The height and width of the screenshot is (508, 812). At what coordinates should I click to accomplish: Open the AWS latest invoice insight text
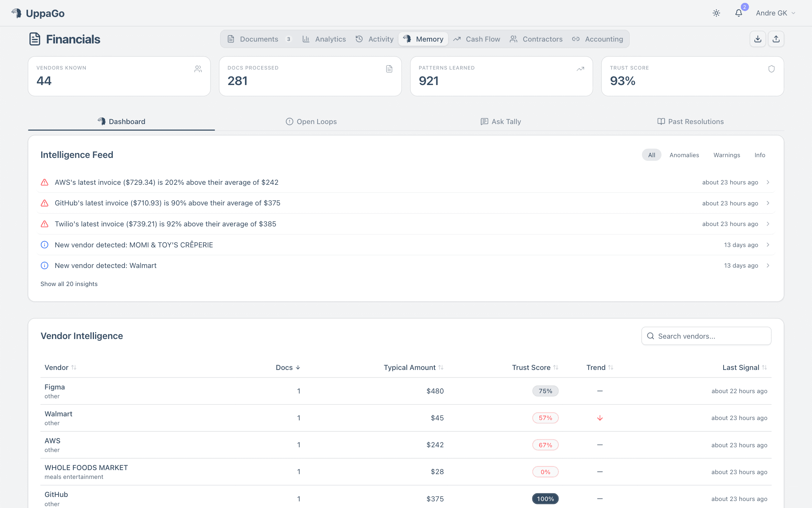167,182
